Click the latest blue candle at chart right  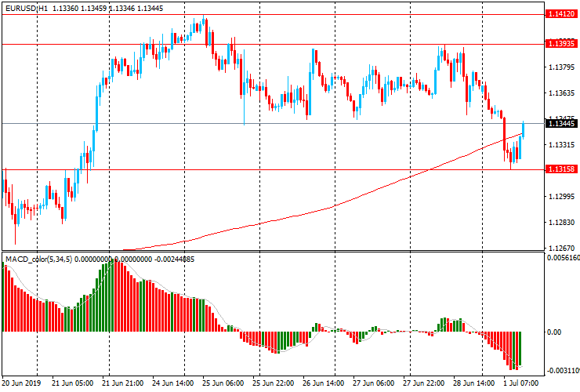point(523,130)
